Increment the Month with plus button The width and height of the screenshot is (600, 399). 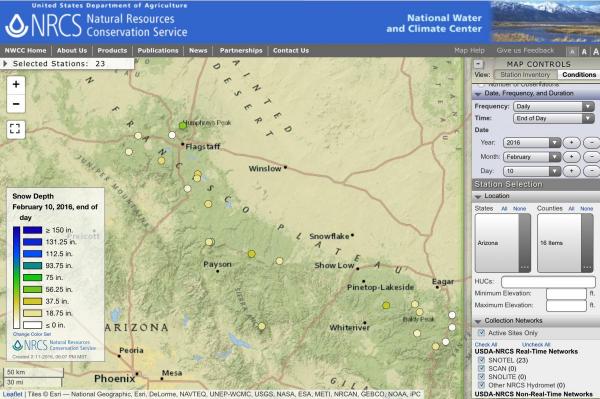[x=571, y=157]
